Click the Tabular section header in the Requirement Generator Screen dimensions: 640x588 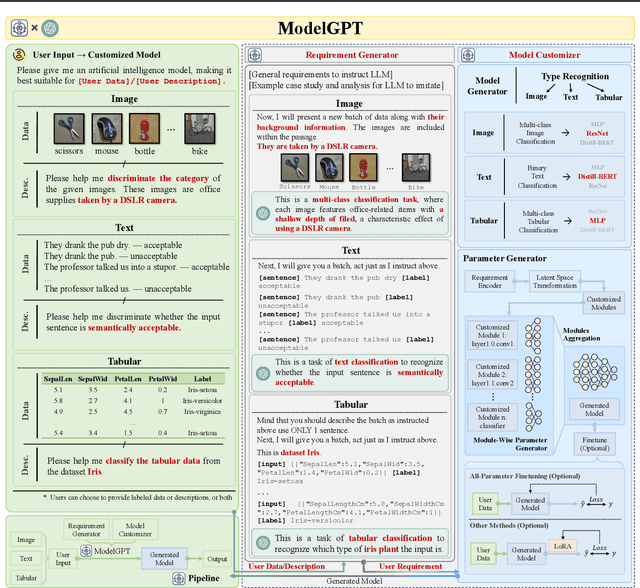[349, 404]
